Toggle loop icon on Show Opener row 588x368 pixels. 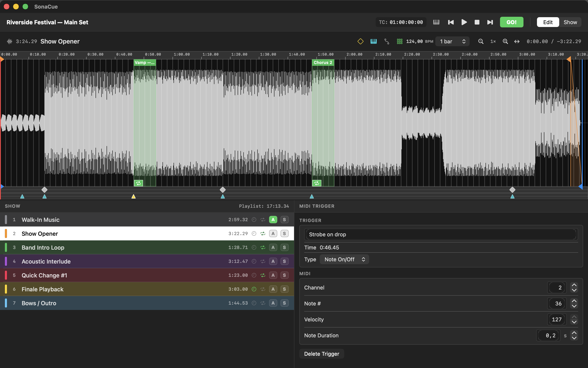click(263, 234)
